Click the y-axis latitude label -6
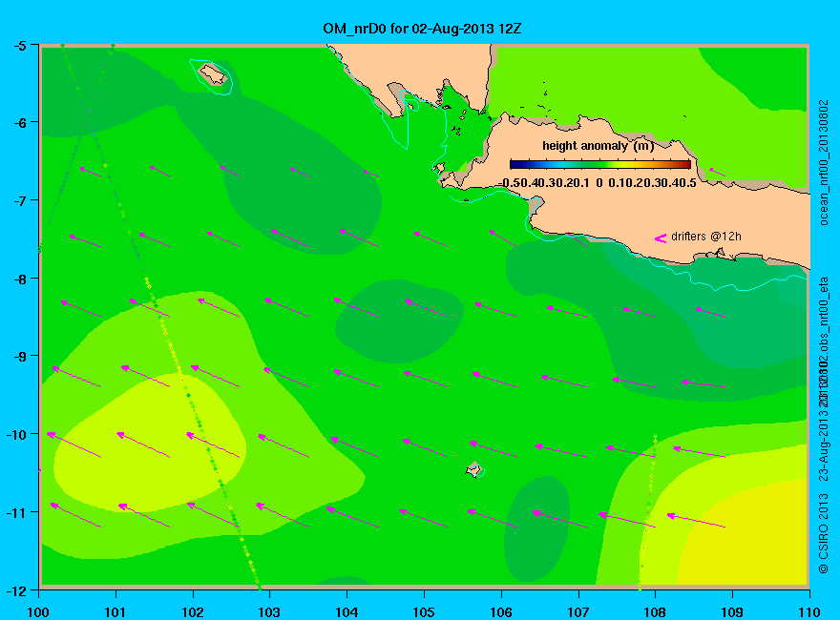 coord(19,123)
